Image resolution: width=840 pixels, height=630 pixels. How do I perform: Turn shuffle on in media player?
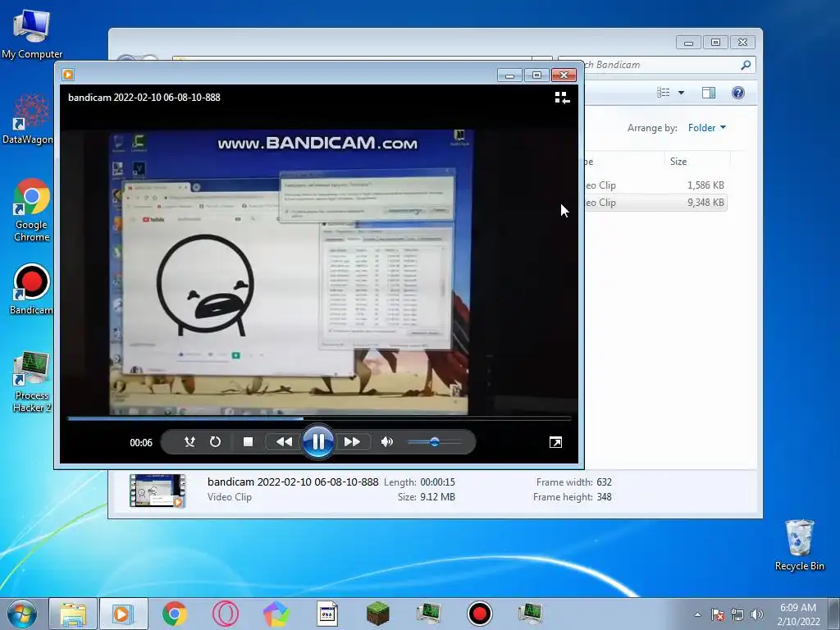pos(189,442)
